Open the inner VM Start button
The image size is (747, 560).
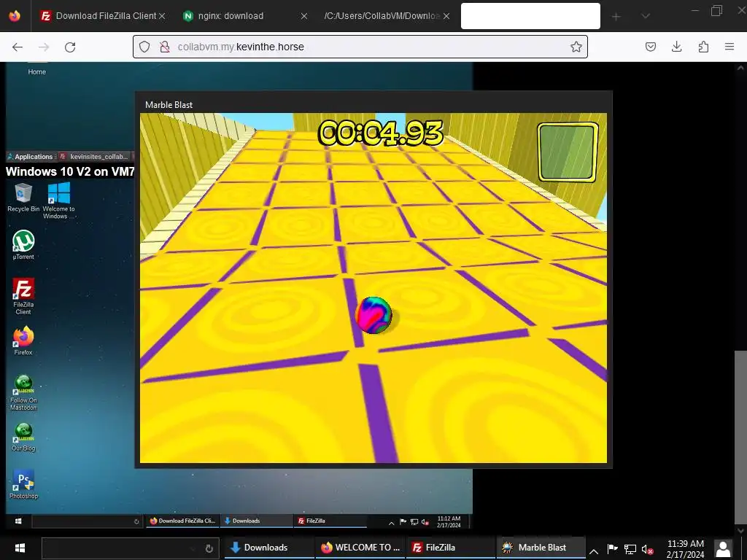click(18, 521)
